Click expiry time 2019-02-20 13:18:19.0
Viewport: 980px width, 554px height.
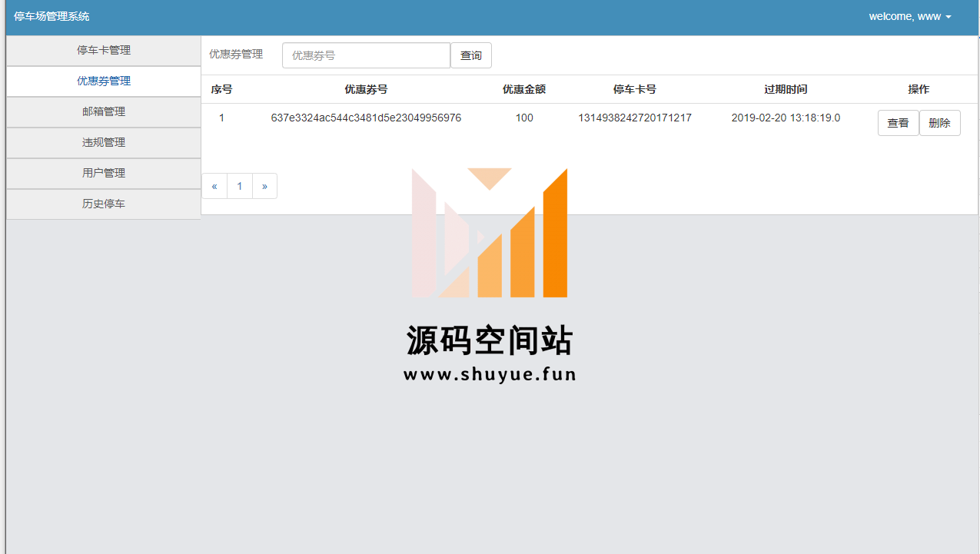pyautogui.click(x=786, y=118)
